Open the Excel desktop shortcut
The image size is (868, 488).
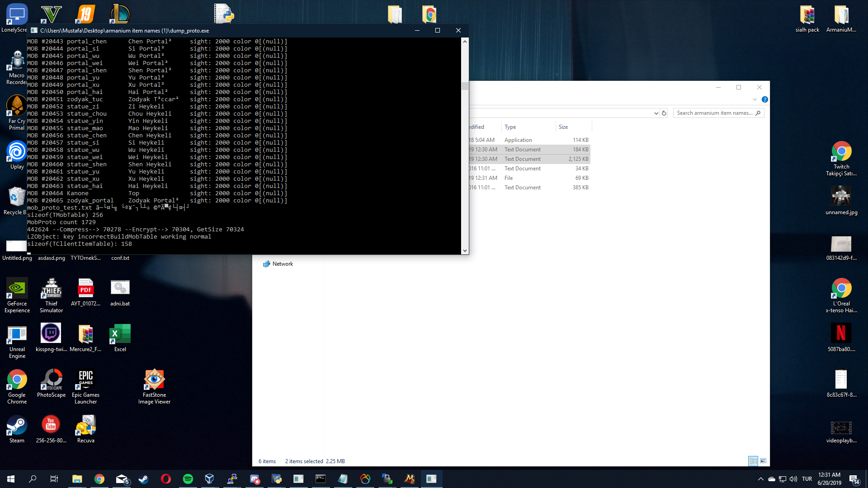click(x=120, y=337)
